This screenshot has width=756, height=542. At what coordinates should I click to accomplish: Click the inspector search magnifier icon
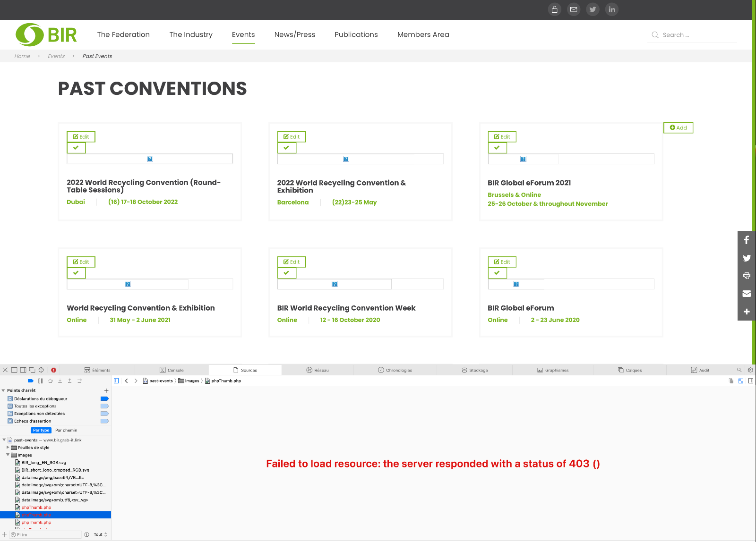pos(739,370)
